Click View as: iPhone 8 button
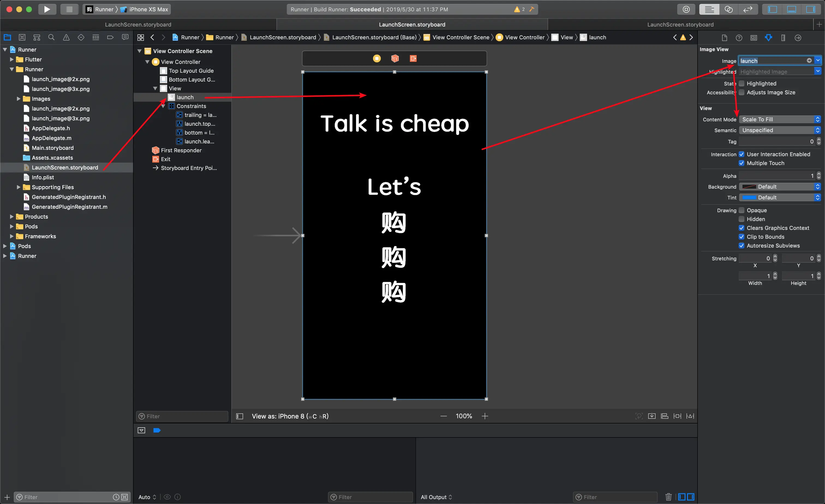825x504 pixels. 290,416
